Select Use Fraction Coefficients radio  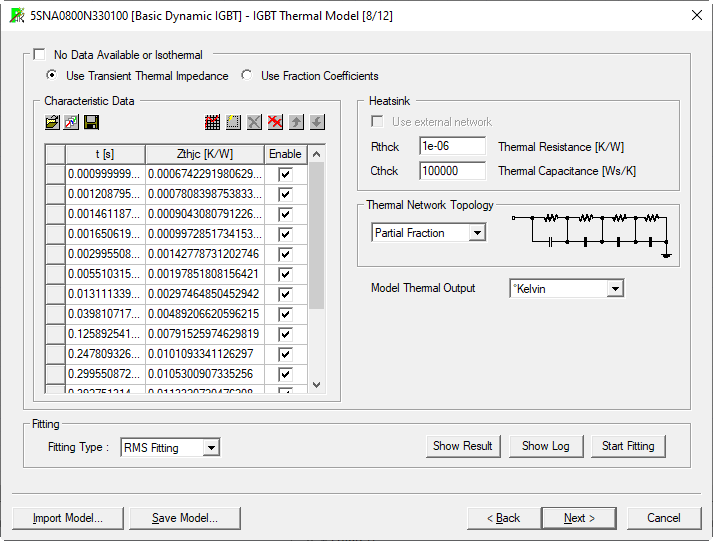(x=247, y=75)
